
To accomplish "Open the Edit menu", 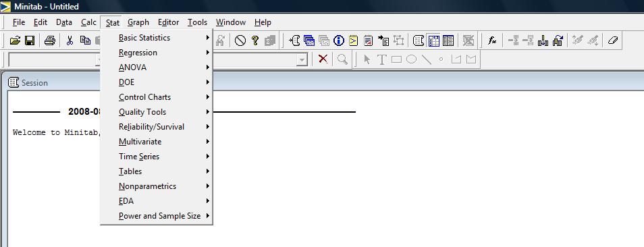I will [41, 22].
